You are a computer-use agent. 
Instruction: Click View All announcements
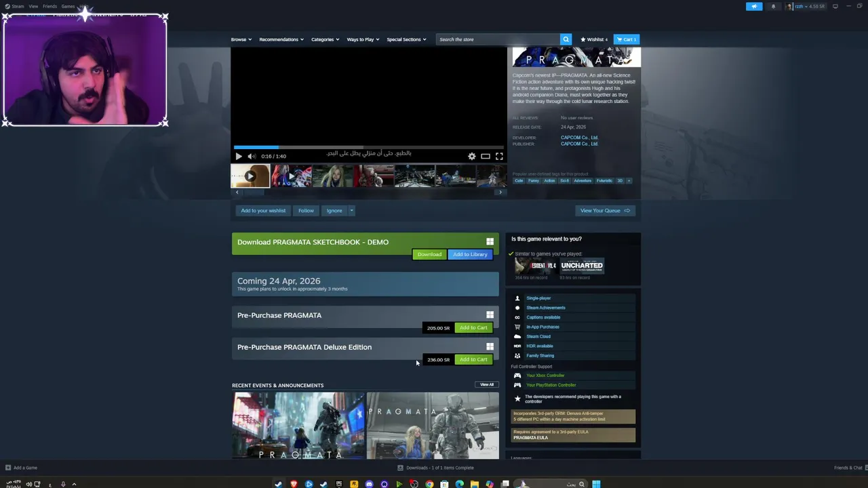coord(487,385)
